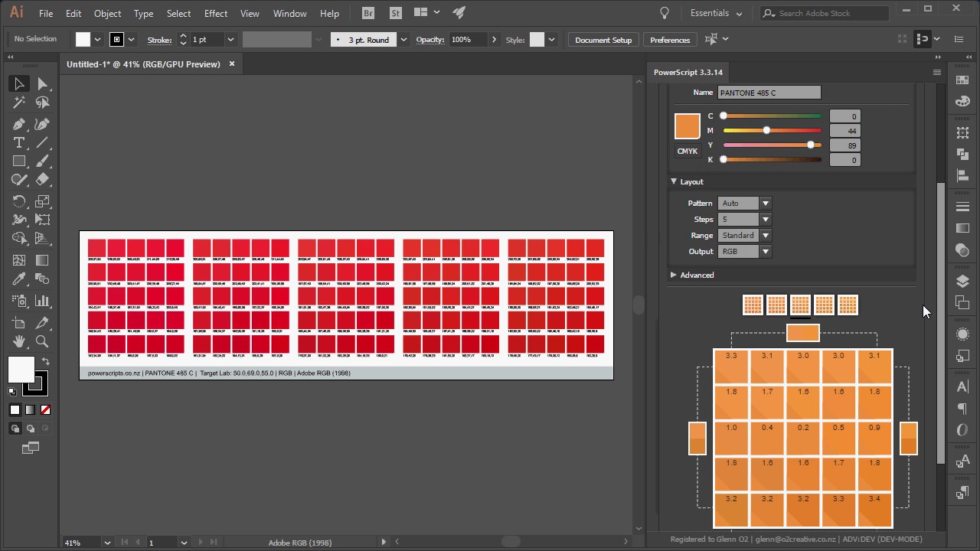Select the Selection tool
The height and width of the screenshot is (551, 980).
point(19,84)
